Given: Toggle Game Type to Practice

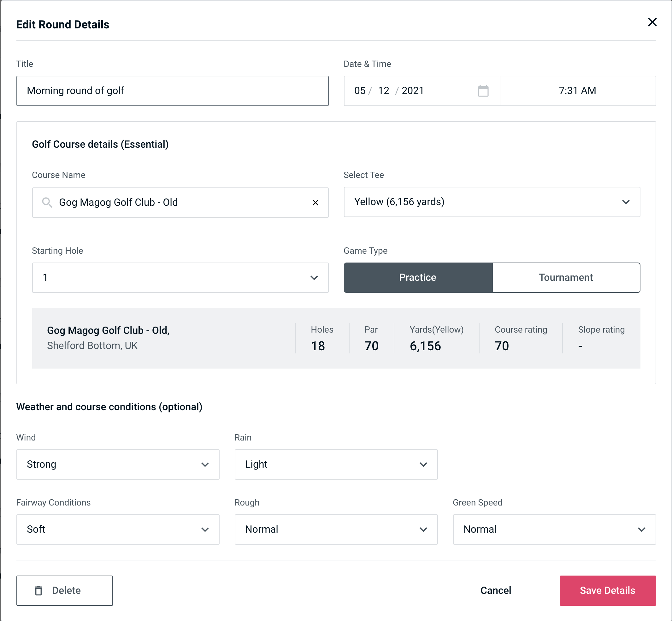Looking at the screenshot, I should pyautogui.click(x=418, y=277).
